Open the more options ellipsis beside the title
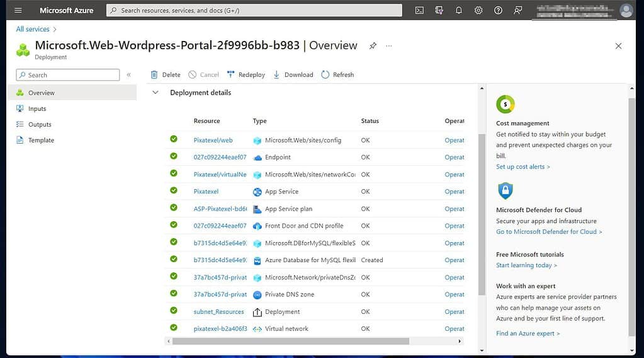This screenshot has width=644, height=358. (x=389, y=45)
